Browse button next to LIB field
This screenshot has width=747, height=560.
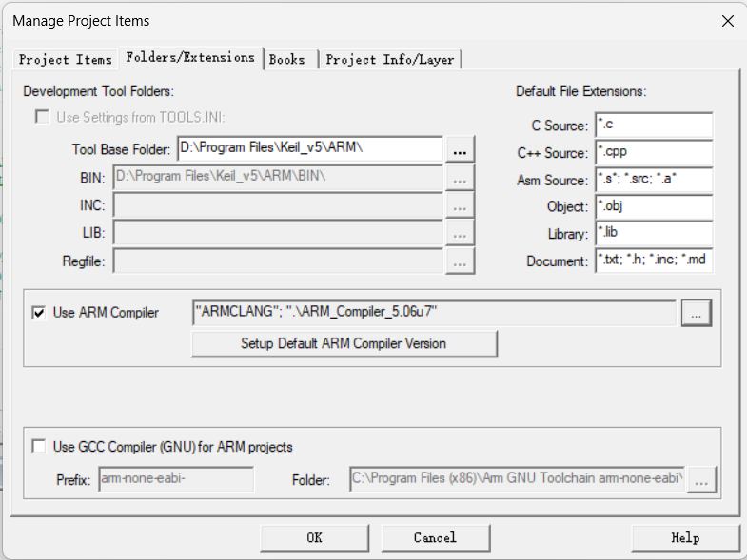(x=460, y=233)
